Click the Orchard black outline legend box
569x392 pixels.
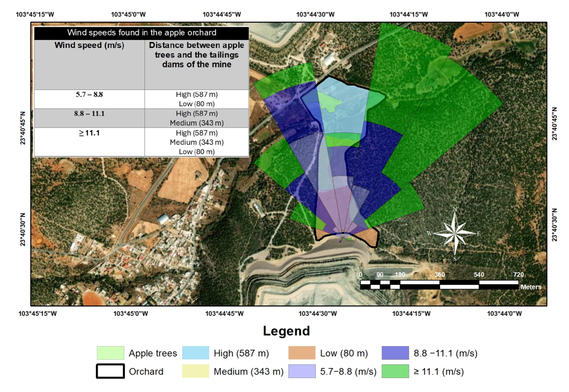(x=110, y=371)
